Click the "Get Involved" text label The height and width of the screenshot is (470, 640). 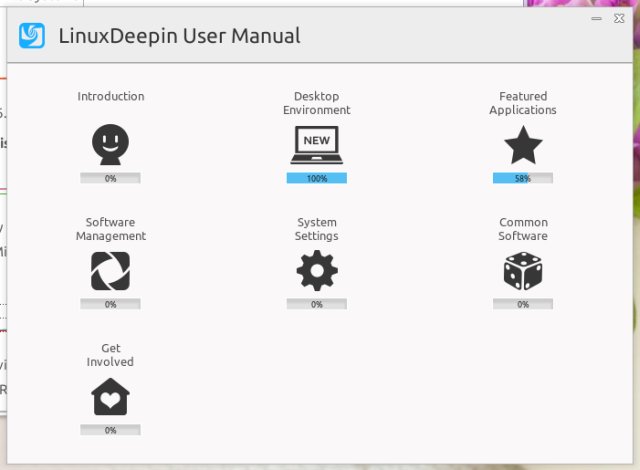click(x=110, y=355)
